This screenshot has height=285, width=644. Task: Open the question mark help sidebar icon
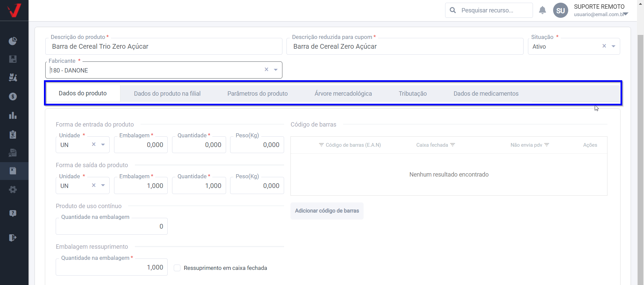13,213
